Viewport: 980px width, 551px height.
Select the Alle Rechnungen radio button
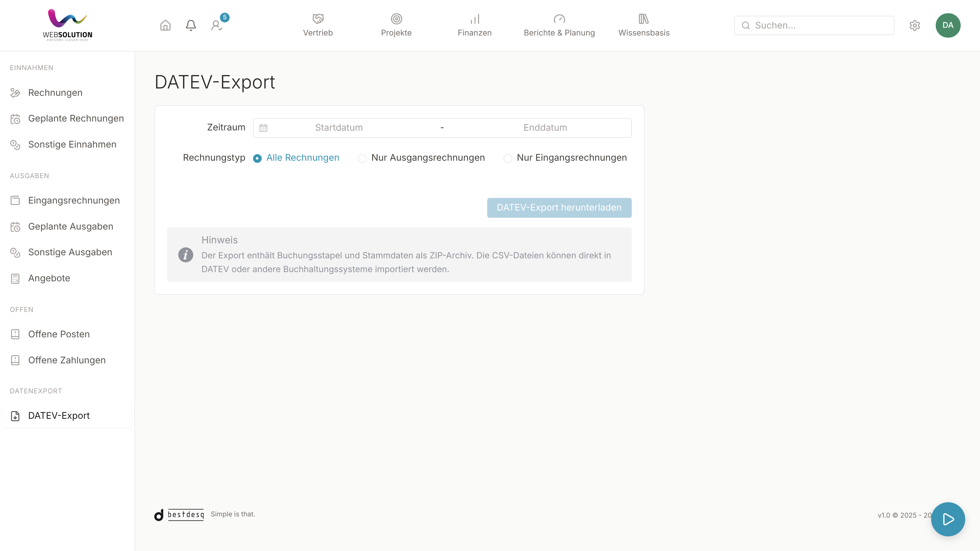coord(257,158)
